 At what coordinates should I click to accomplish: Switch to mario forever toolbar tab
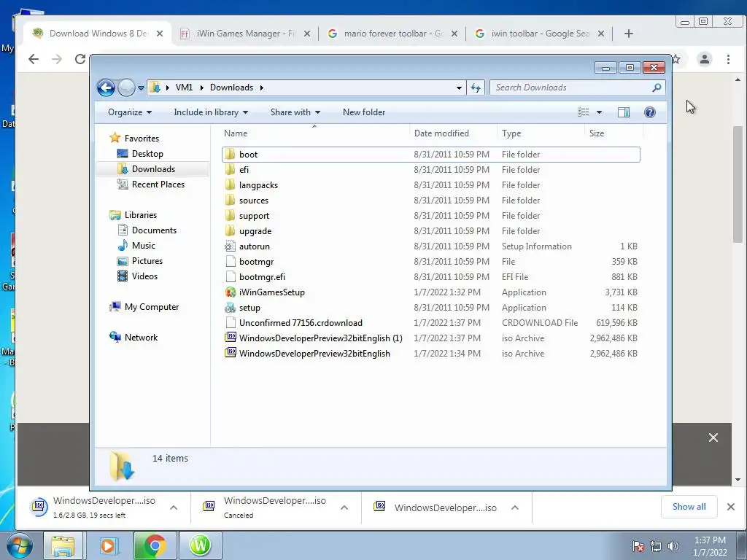point(393,34)
